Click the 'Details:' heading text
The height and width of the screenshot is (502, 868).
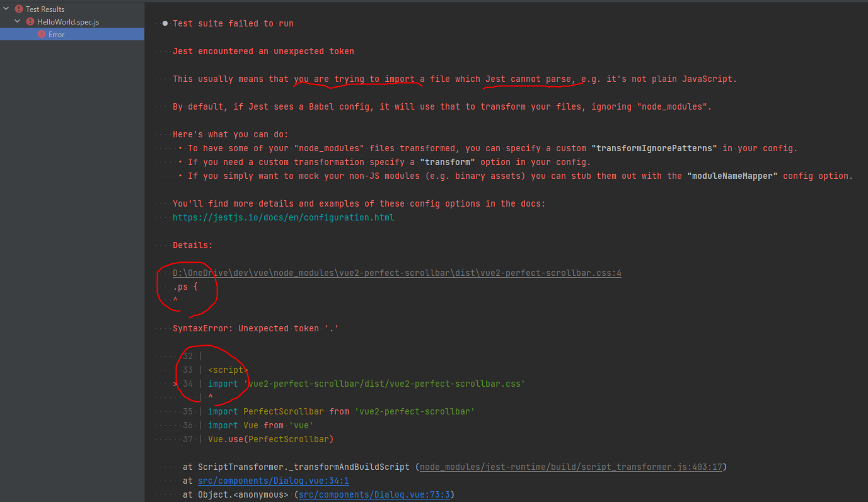193,245
